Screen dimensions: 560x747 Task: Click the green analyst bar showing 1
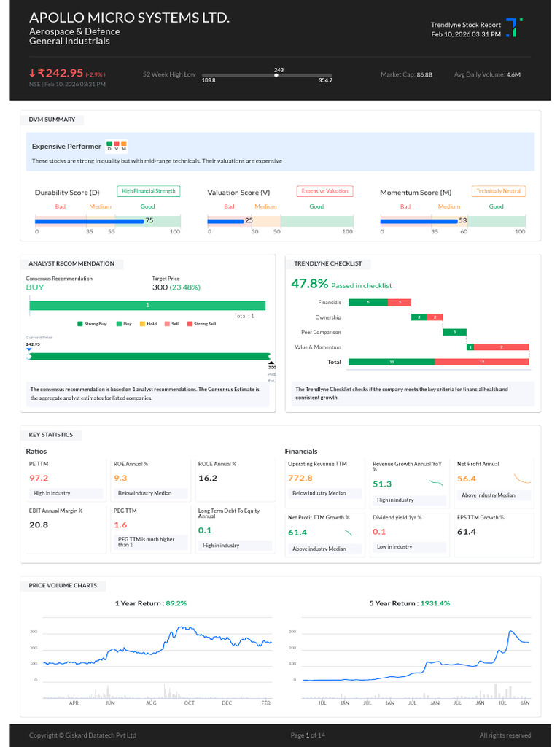point(147,306)
